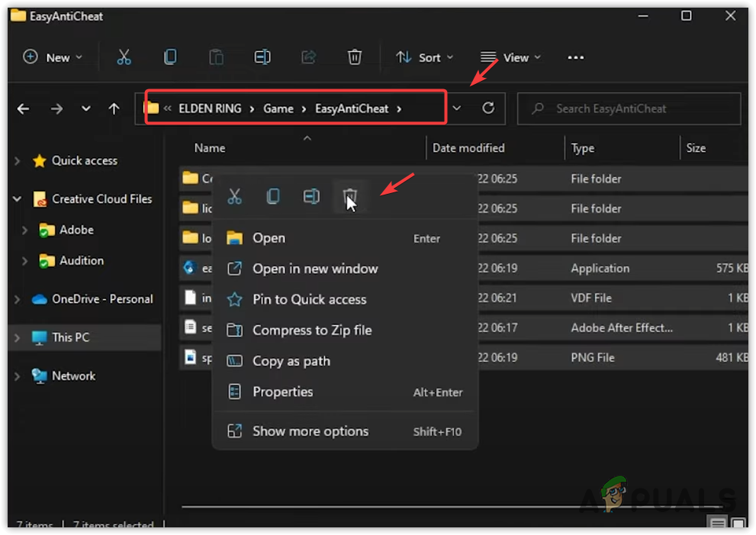Open the View dropdown menu

[510, 57]
